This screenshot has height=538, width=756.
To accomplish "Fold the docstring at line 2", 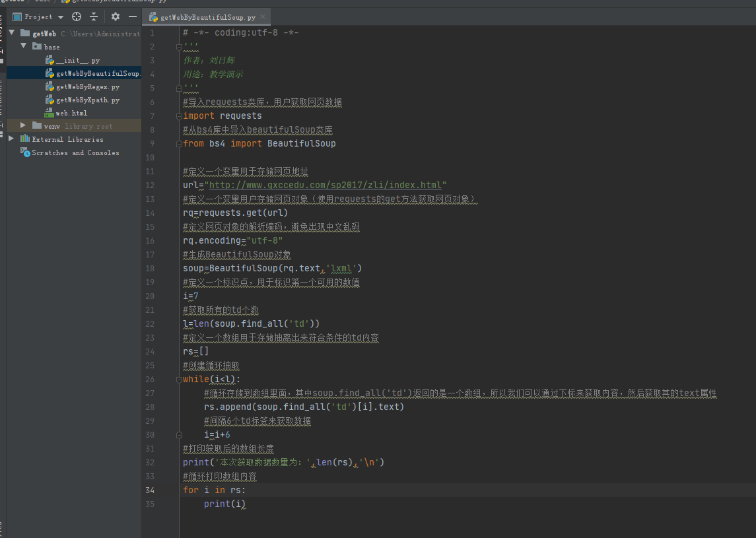I will 178,47.
